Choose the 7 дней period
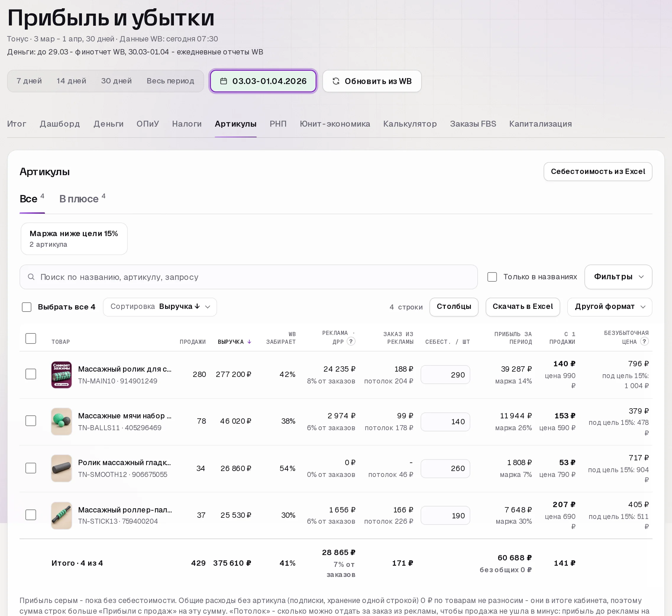672x616 pixels. (29, 81)
